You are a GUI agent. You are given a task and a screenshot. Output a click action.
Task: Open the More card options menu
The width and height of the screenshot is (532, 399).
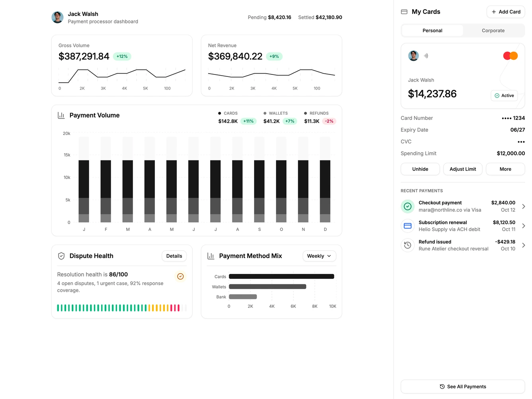coord(505,169)
